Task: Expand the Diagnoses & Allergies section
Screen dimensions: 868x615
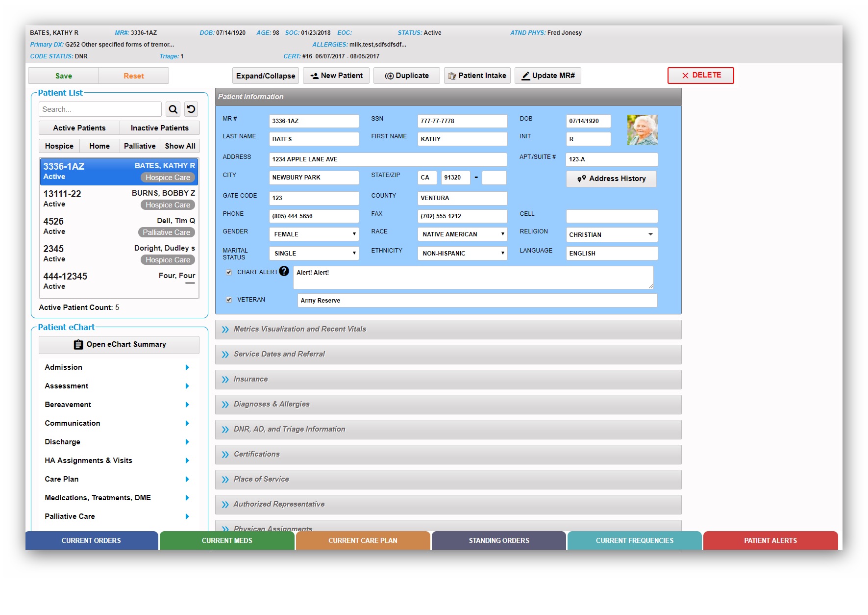Action: click(448, 405)
